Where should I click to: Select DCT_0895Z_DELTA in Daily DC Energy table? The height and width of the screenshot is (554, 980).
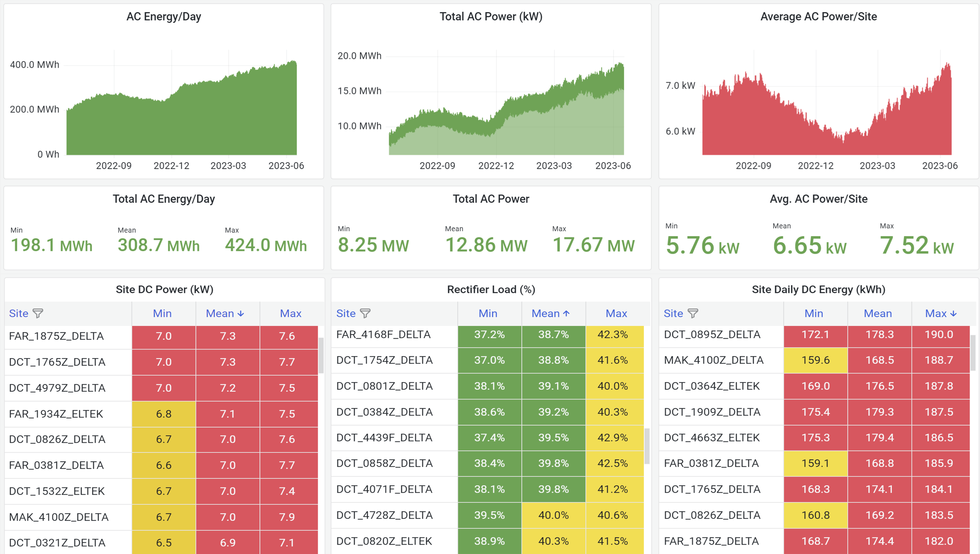coord(712,335)
